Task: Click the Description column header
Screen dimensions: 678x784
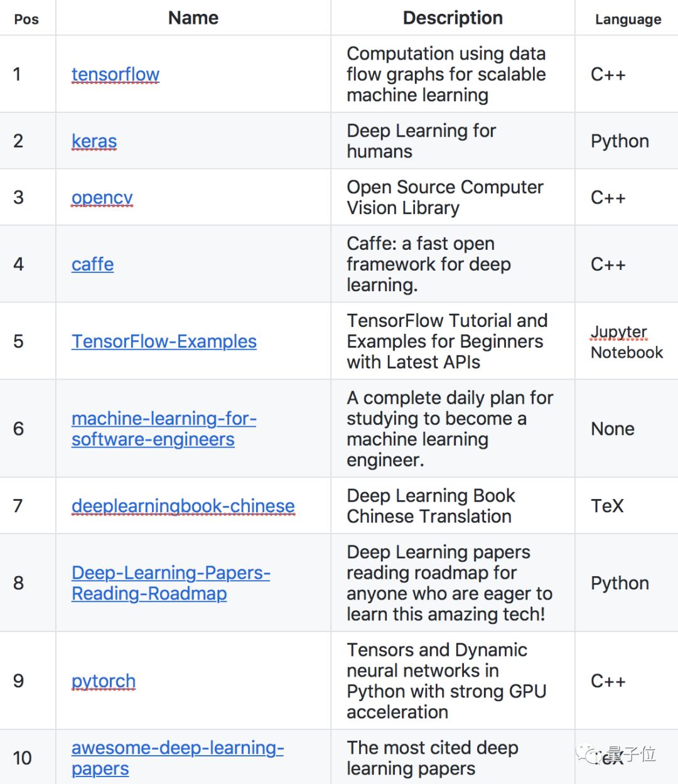Action: (453, 18)
